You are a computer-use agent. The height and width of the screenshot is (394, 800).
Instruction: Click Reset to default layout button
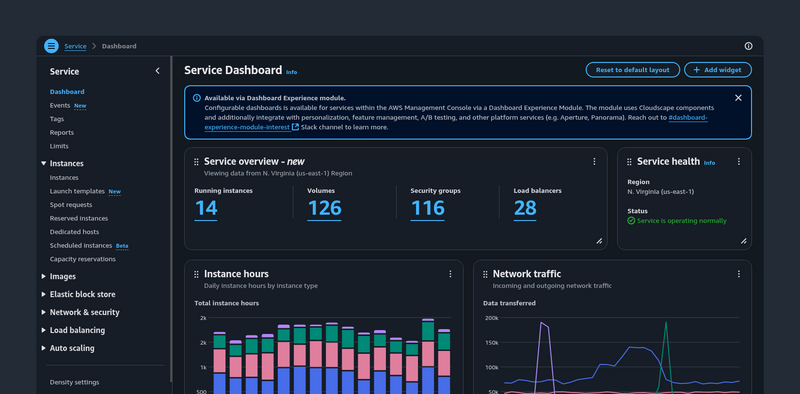(633, 70)
